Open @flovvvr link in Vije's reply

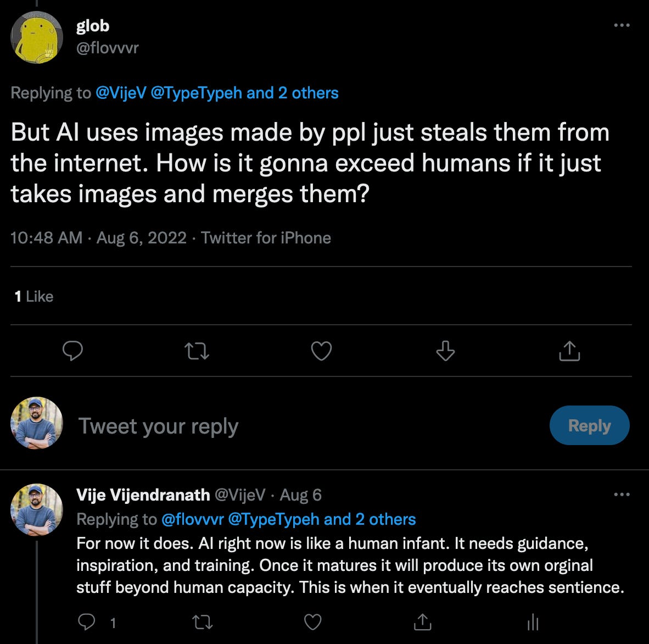coord(192,519)
